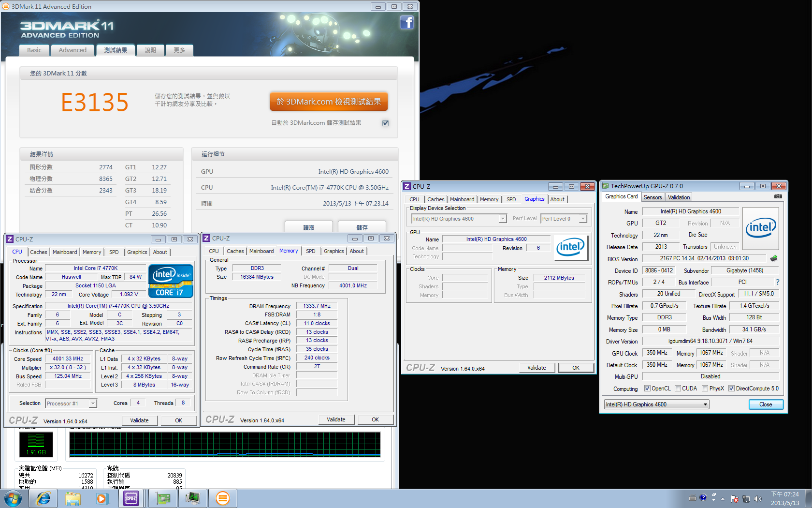Viewport: 812px width, 508px height.
Task: Click Show Desktop strip at taskbar end
Action: tap(808, 498)
